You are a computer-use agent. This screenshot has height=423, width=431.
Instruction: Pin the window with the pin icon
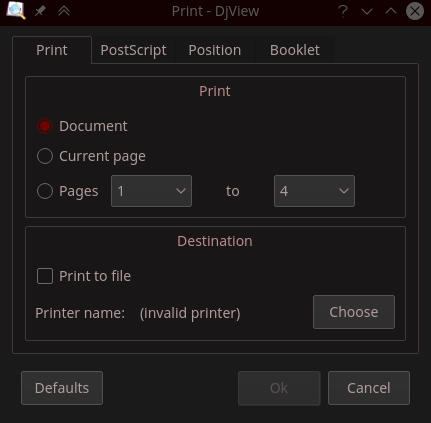click(40, 11)
